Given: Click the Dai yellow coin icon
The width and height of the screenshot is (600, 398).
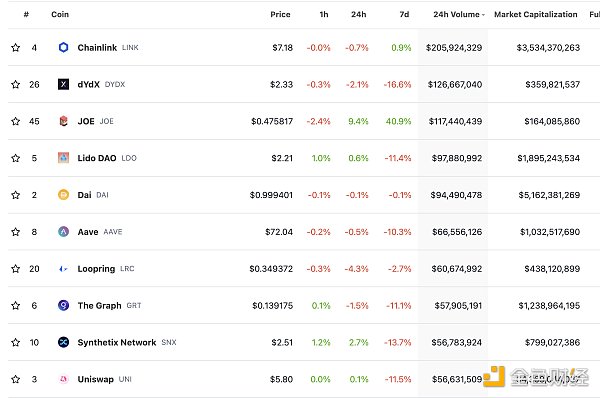Looking at the screenshot, I should coord(64,195).
